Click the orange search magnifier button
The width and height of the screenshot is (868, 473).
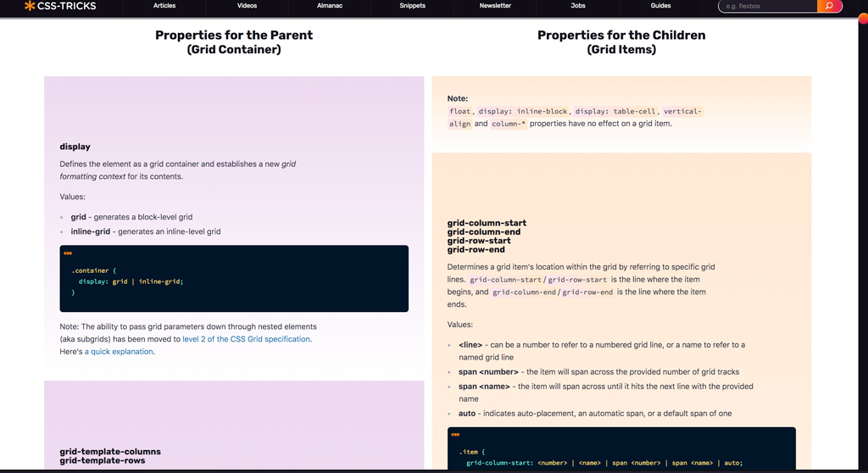829,6
